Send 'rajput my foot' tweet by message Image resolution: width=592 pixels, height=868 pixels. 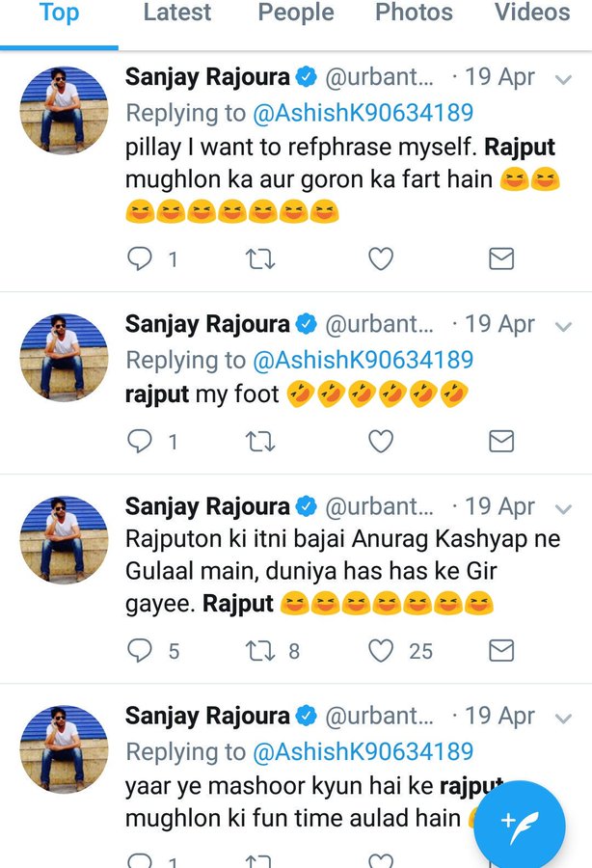501,442
